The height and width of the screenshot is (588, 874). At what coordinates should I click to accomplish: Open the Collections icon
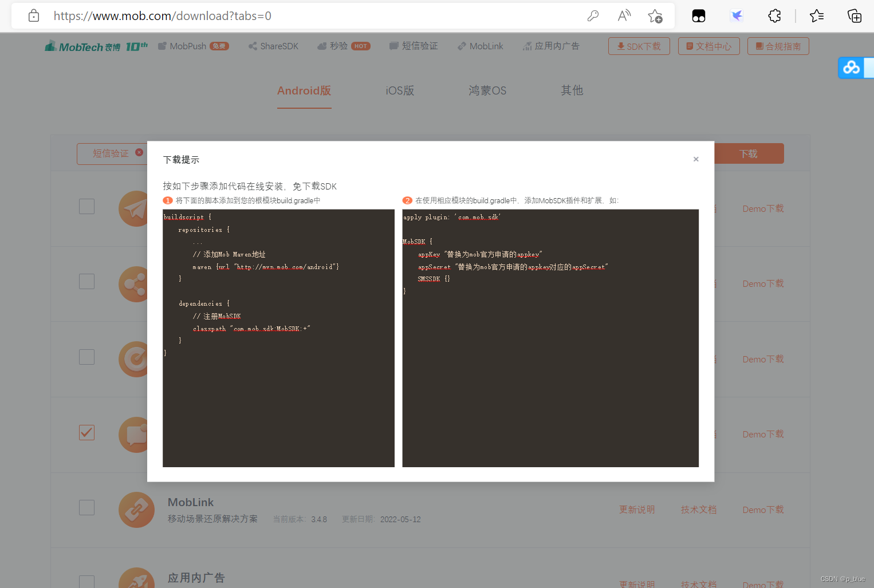[855, 16]
